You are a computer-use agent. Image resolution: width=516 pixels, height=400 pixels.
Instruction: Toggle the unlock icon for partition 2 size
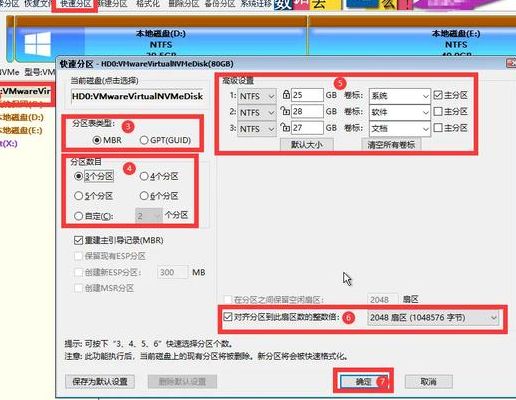click(x=285, y=111)
